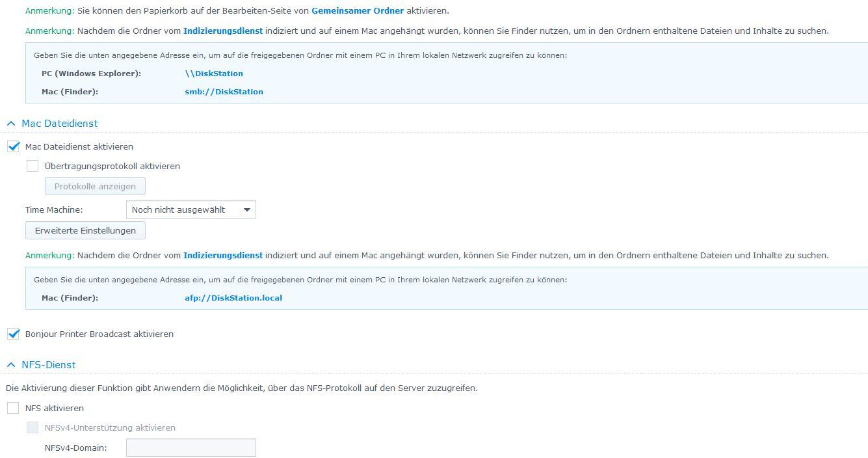Disable Bonjour Printer Broadcast aktivieren
The height and width of the screenshot is (458, 868).
(x=13, y=334)
